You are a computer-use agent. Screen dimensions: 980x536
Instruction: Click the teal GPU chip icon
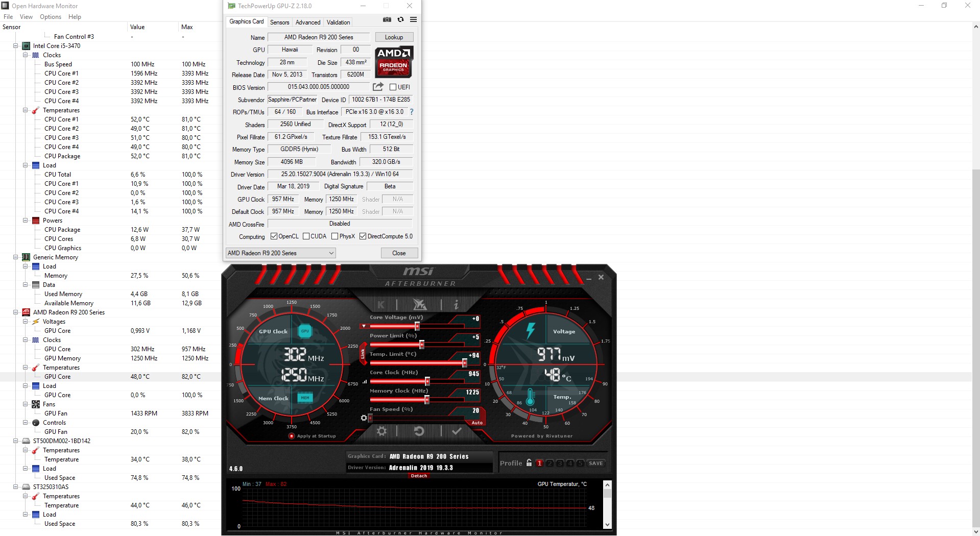point(305,331)
